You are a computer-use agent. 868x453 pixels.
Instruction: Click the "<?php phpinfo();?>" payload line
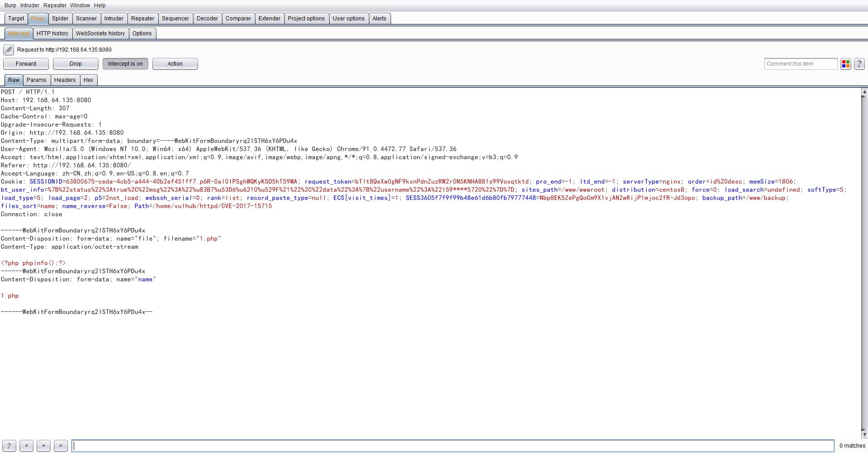33,263
